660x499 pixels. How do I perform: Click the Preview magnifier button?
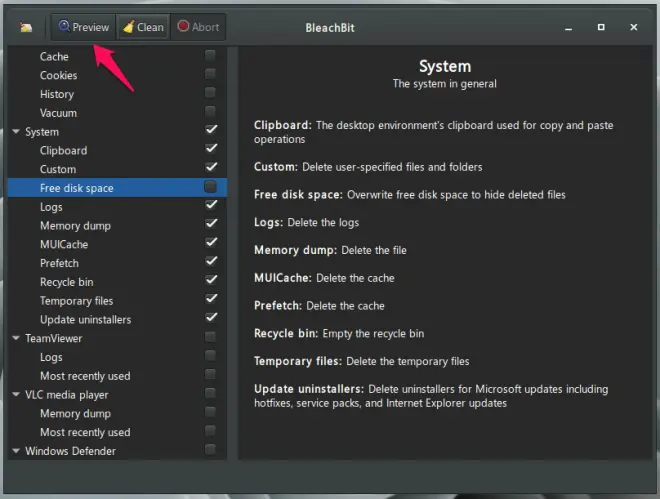point(83,27)
